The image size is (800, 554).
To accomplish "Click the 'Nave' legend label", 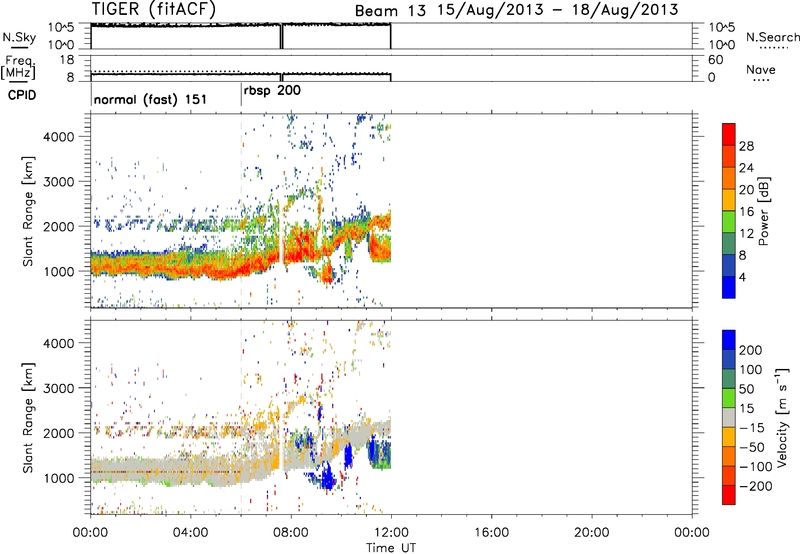I will (761, 69).
